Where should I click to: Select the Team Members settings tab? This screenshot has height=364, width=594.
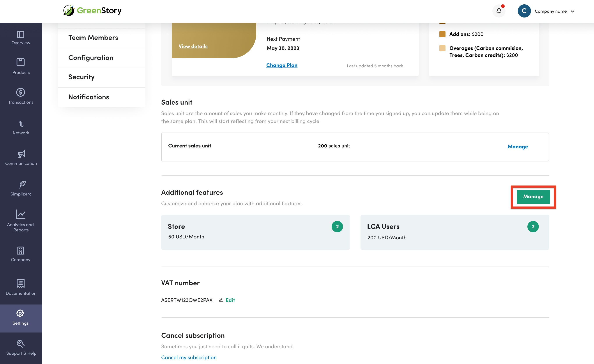pos(93,38)
